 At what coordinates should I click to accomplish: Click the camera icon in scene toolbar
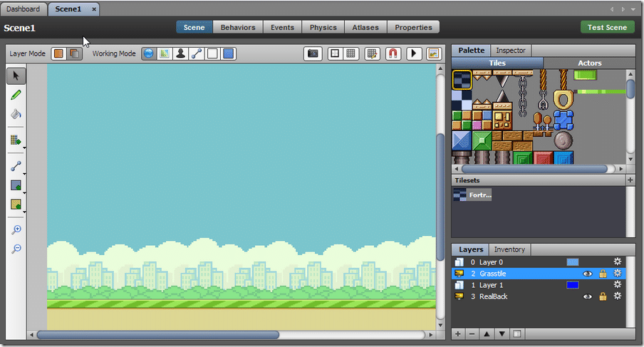click(x=313, y=53)
